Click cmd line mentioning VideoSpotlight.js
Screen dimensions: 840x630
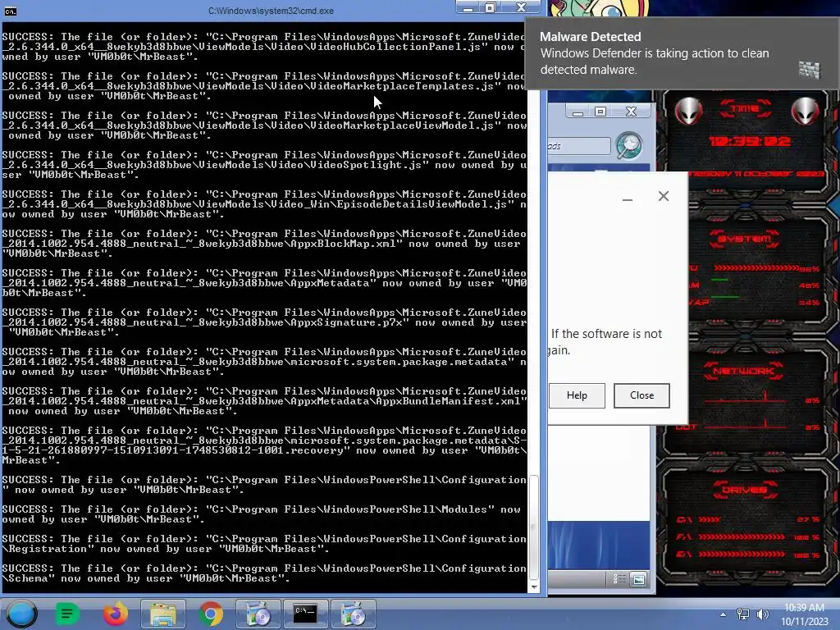point(264,165)
